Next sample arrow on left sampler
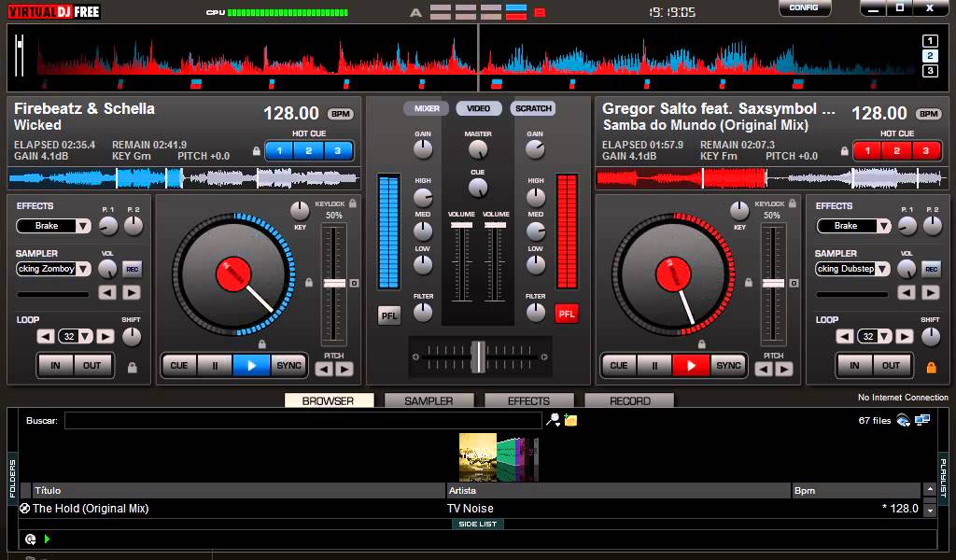Image resolution: width=956 pixels, height=560 pixels. click(x=131, y=293)
